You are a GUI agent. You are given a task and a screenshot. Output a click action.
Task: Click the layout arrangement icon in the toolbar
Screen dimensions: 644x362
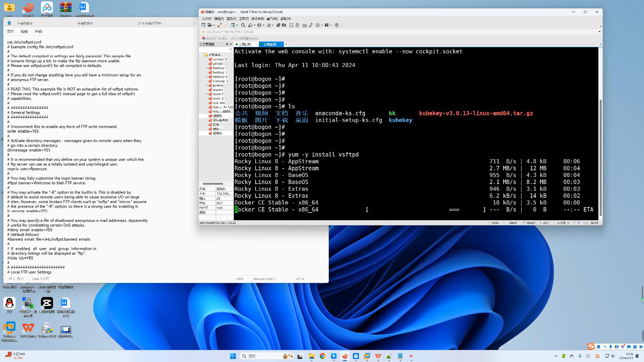326,25
